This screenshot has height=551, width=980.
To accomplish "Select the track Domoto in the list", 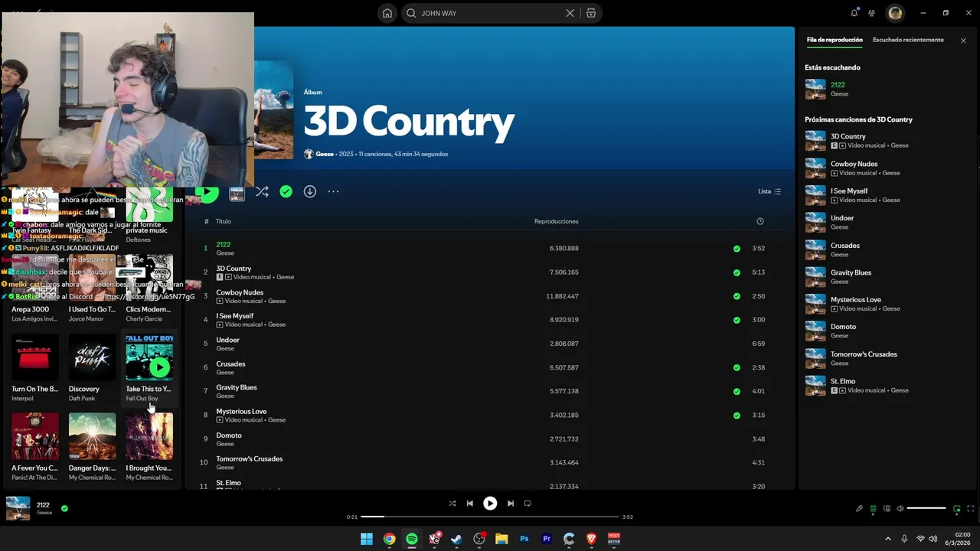I will point(229,435).
